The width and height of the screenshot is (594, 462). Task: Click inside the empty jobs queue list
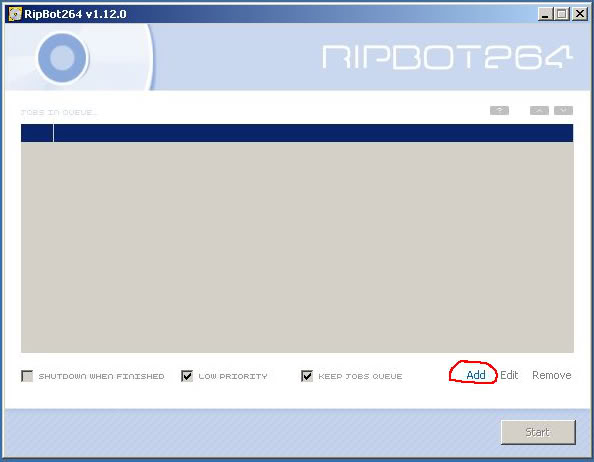[297, 247]
